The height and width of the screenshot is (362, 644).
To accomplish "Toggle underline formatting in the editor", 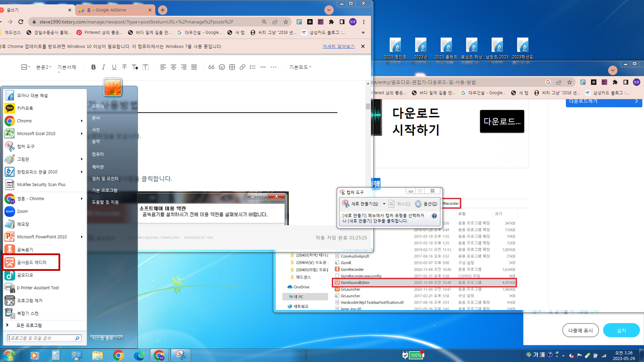I will (113, 67).
